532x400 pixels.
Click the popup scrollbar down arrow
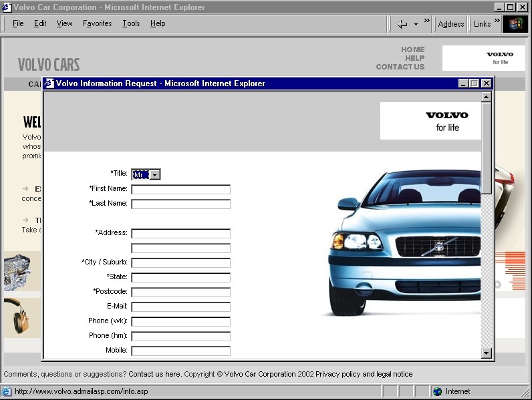point(486,353)
